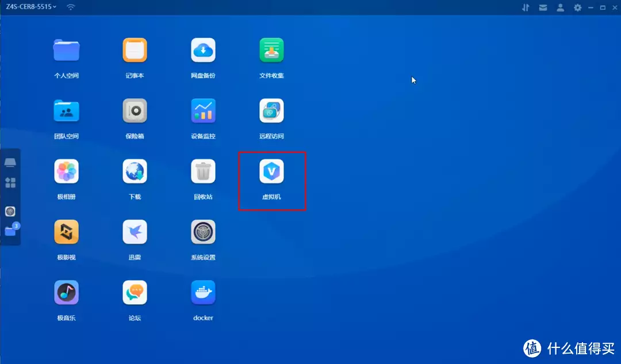
Task: Select the storage drive icon in side dock
Action: (x=10, y=162)
